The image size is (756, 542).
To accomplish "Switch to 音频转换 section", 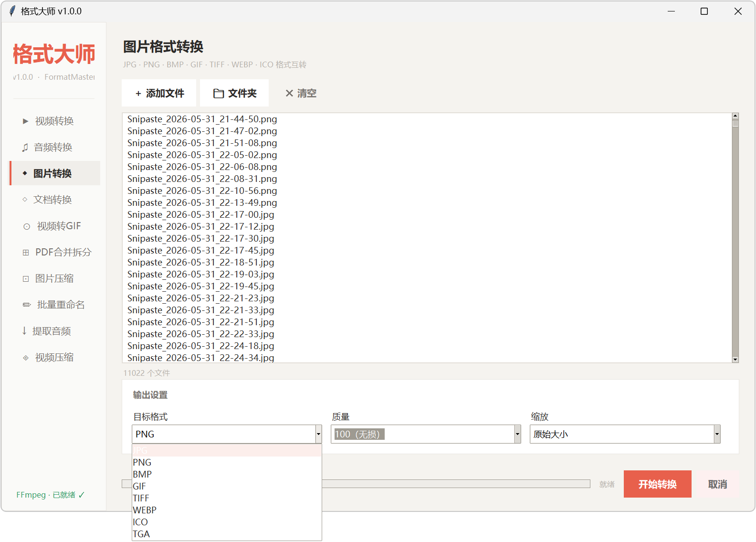I will (x=55, y=148).
